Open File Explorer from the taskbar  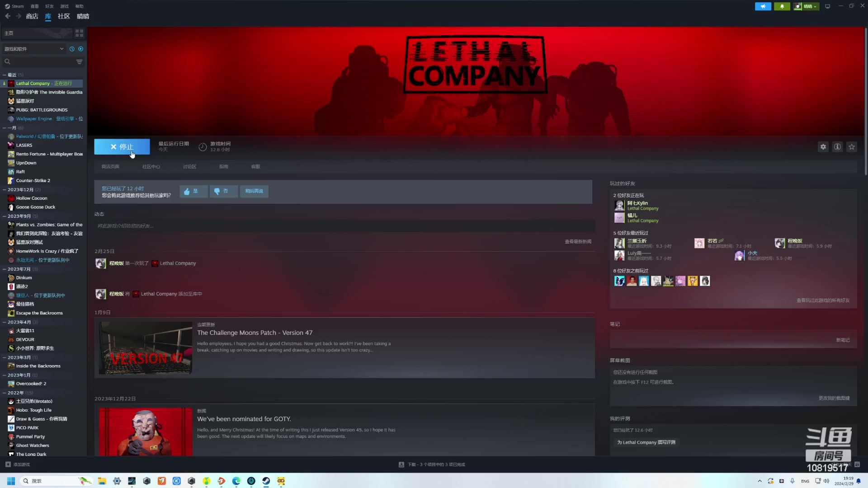pos(102,481)
